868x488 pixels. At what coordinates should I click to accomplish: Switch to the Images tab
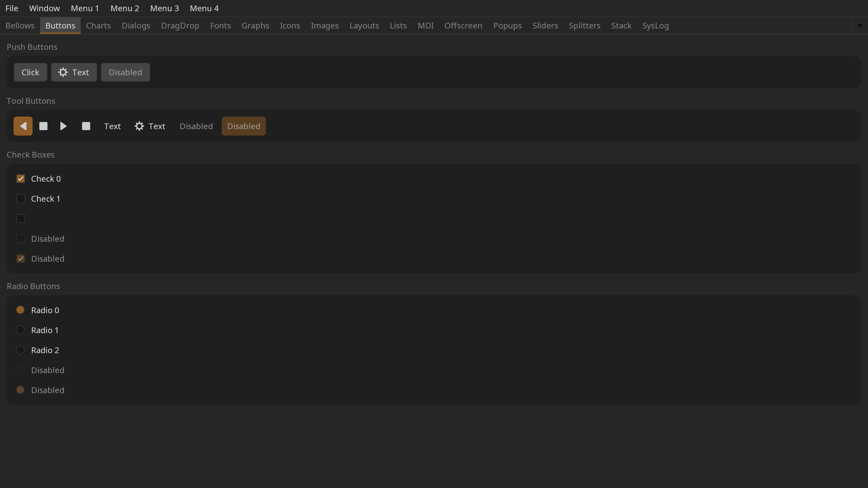[x=325, y=26]
